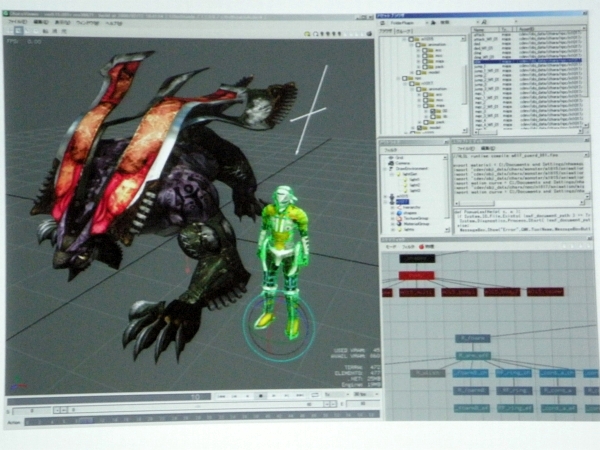Select the light2 bulb icon
This screenshot has width=600, height=450.
click(x=405, y=185)
